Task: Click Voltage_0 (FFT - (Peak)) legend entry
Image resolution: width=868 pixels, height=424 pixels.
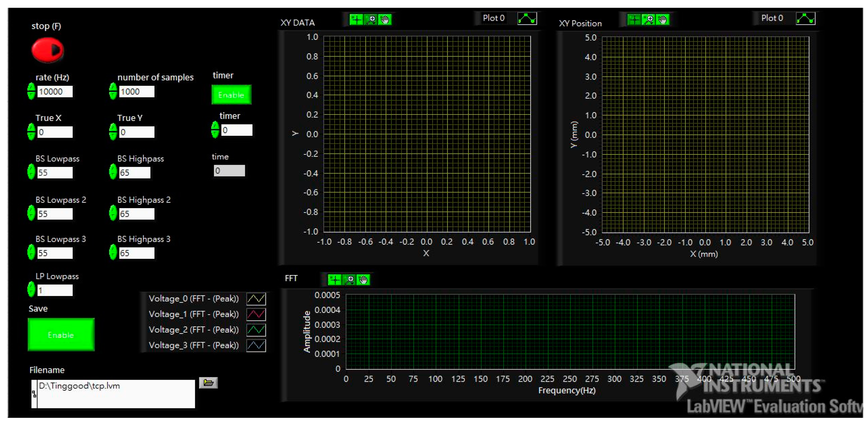Action: pos(193,299)
